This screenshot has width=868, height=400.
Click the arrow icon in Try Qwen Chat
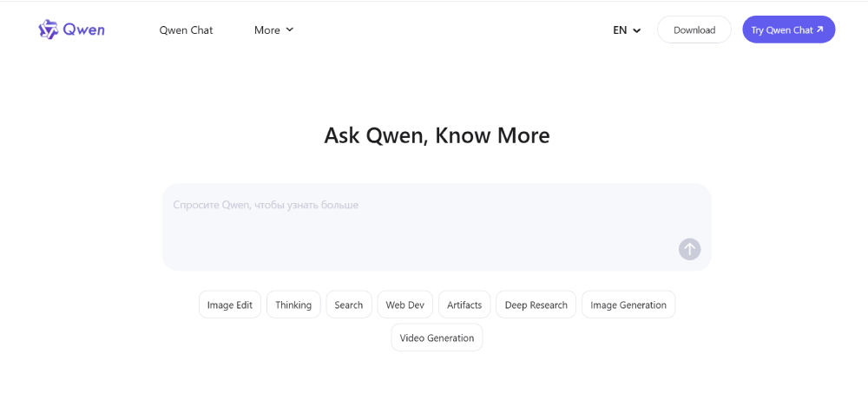click(820, 30)
